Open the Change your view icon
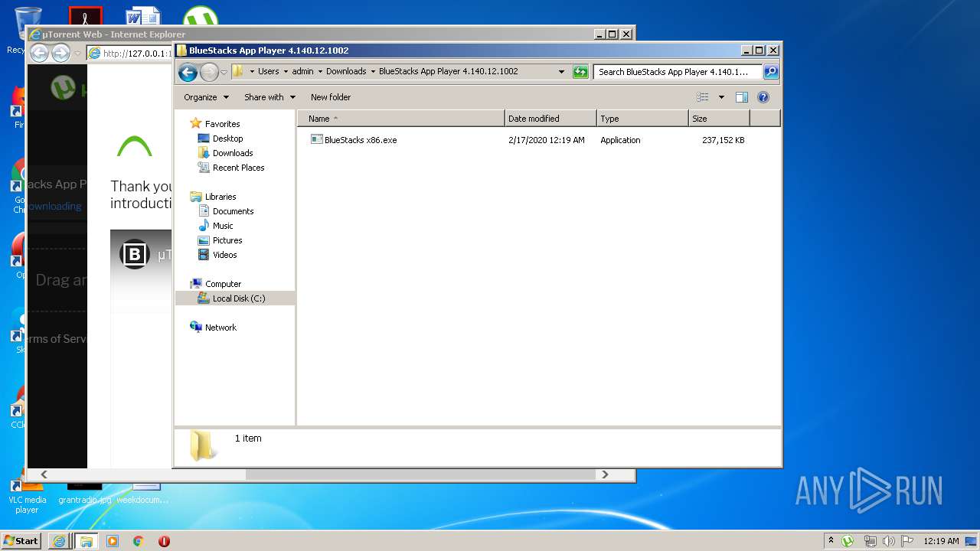Screen dimensions: 980x551 (703, 97)
